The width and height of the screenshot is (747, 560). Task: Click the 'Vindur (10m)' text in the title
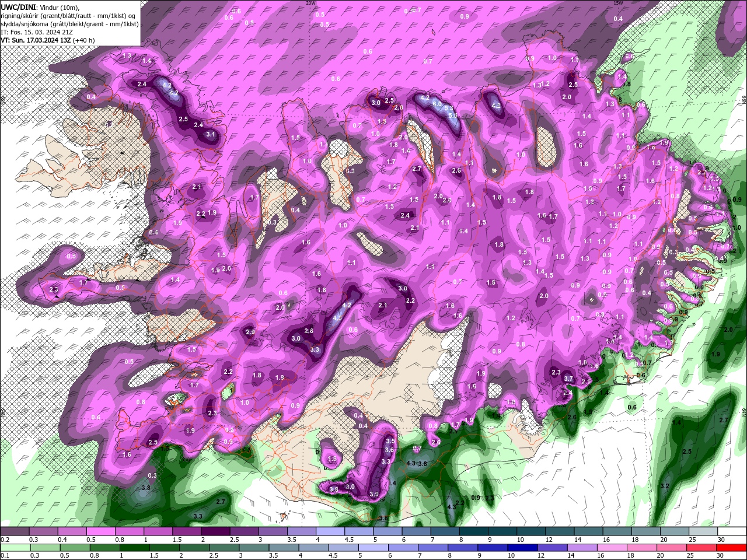[x=58, y=6]
